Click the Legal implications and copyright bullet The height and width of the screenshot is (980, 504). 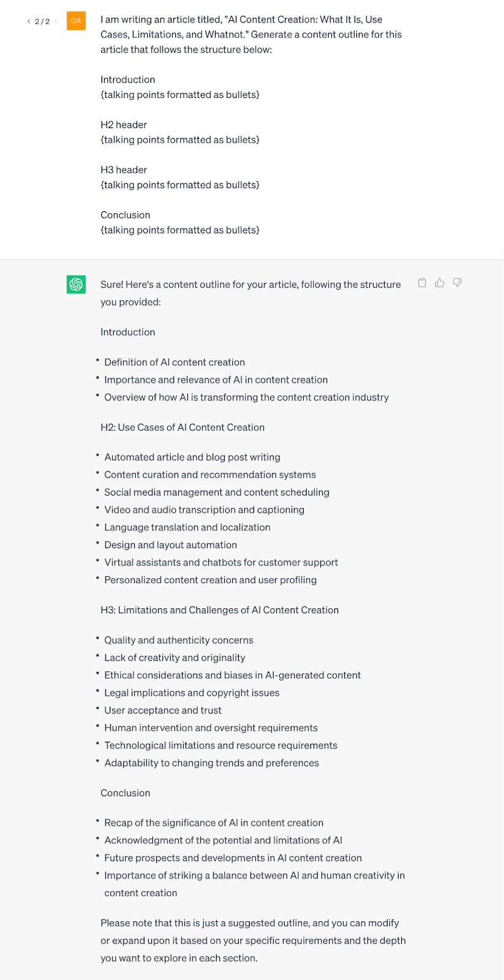tap(192, 693)
